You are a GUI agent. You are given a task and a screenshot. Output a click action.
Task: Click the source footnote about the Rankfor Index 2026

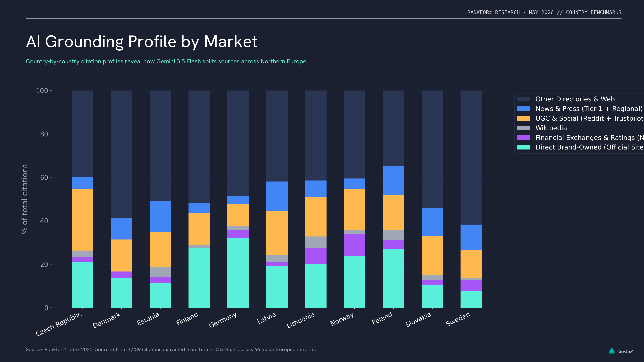click(171, 349)
